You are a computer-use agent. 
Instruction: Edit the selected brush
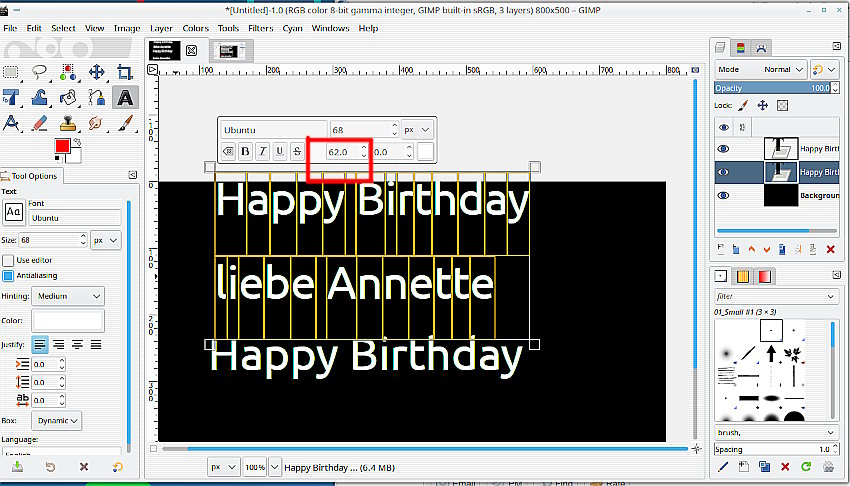click(723, 466)
